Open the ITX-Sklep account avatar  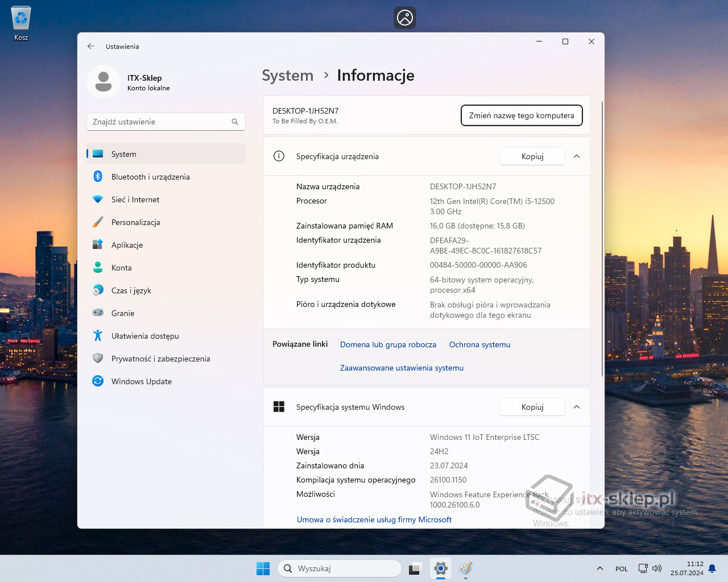coord(104,82)
